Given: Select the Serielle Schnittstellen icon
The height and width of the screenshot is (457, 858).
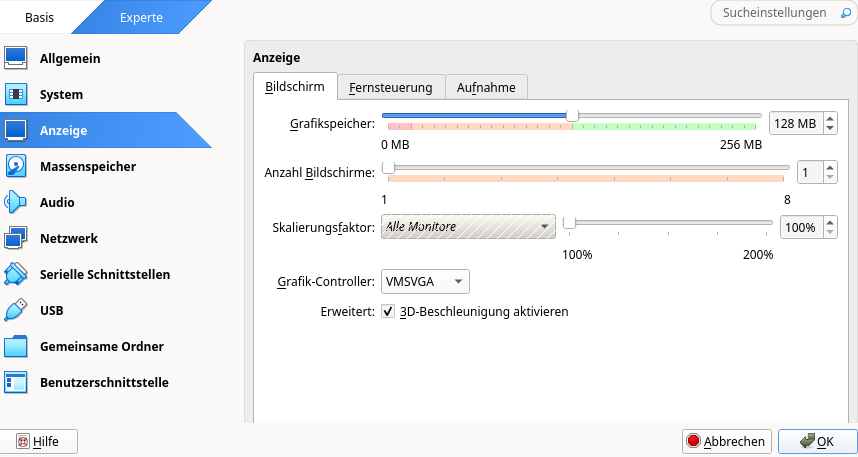Looking at the screenshot, I should (16, 274).
